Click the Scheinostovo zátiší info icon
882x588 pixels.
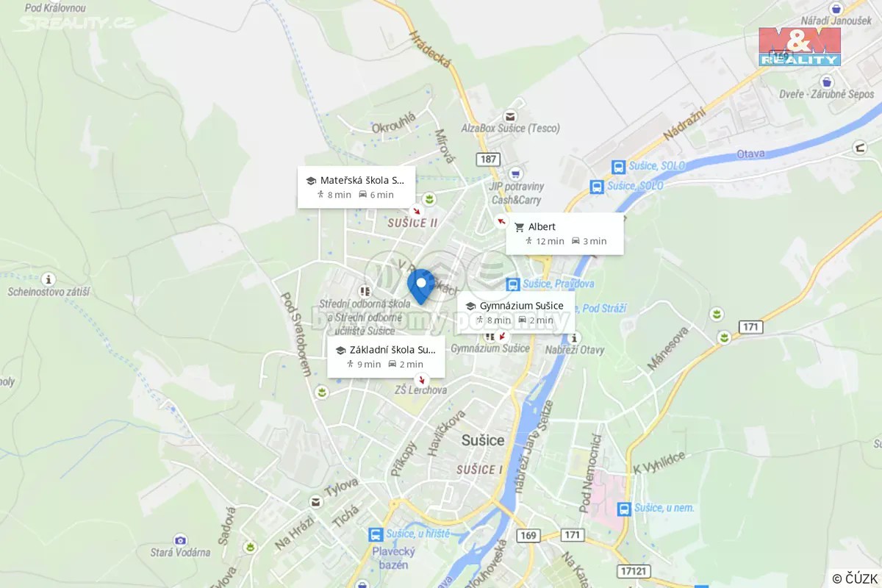tap(49, 279)
